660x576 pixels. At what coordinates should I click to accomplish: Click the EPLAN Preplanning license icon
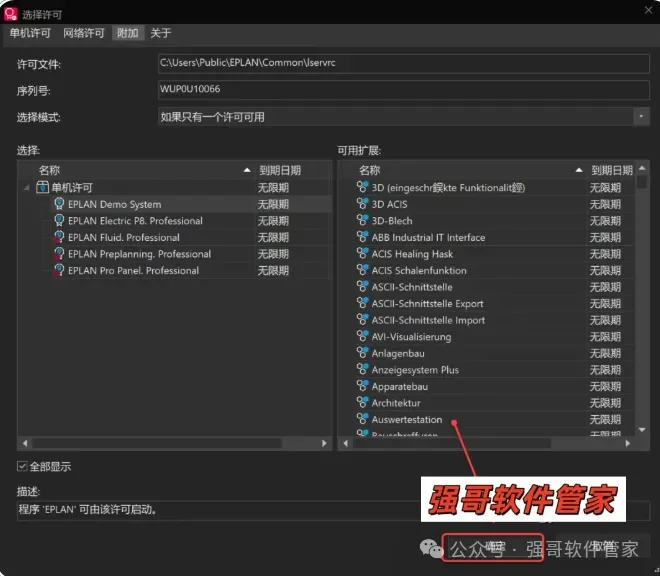59,253
